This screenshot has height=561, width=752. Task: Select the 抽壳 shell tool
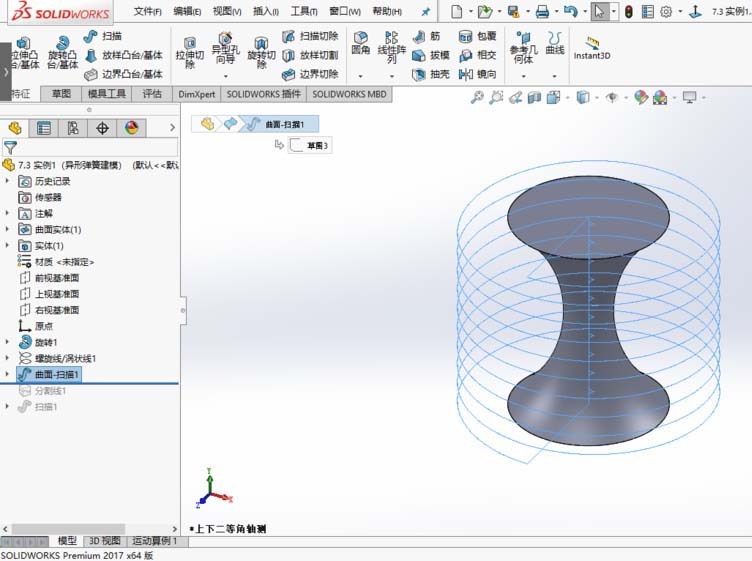click(x=431, y=74)
